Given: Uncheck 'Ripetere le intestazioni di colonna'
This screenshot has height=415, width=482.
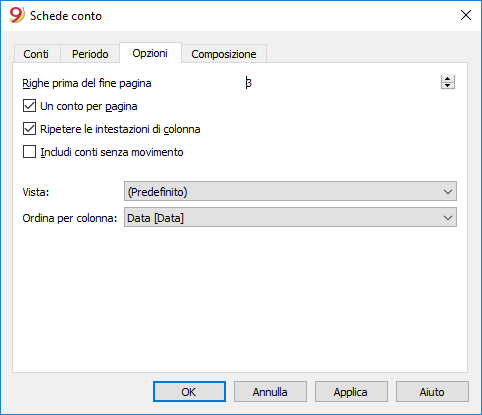Looking at the screenshot, I should (29, 129).
